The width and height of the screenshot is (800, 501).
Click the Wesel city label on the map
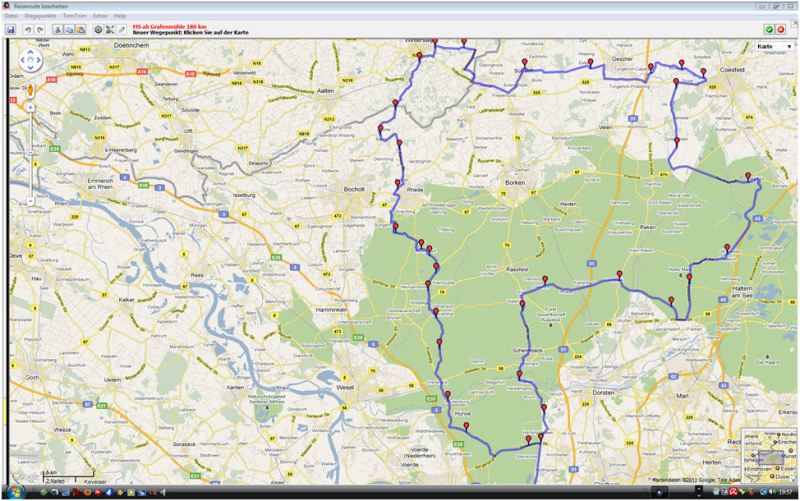(345, 387)
